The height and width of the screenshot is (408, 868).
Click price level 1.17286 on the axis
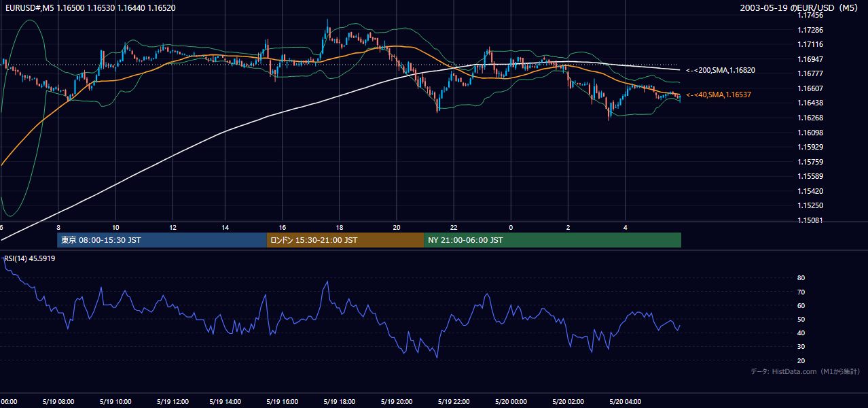point(810,30)
